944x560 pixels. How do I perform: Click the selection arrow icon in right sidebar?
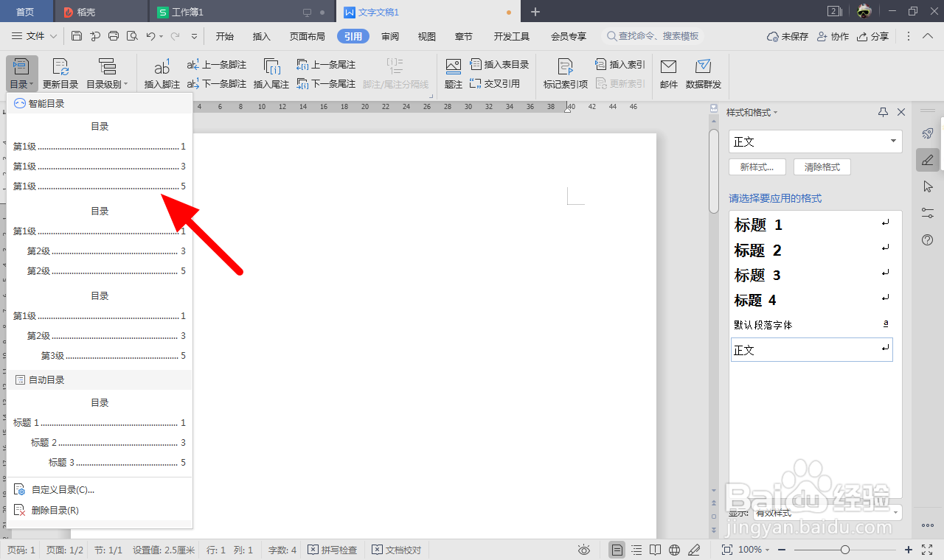(928, 186)
